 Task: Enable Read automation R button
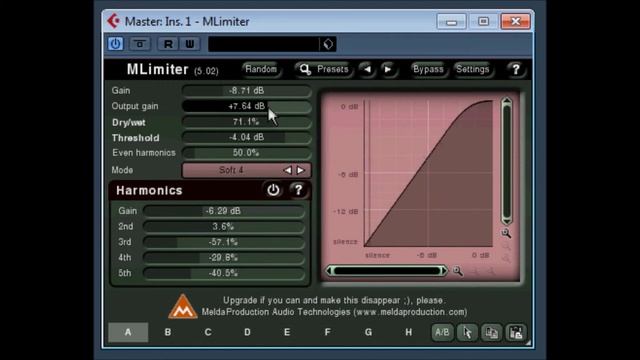click(168, 44)
